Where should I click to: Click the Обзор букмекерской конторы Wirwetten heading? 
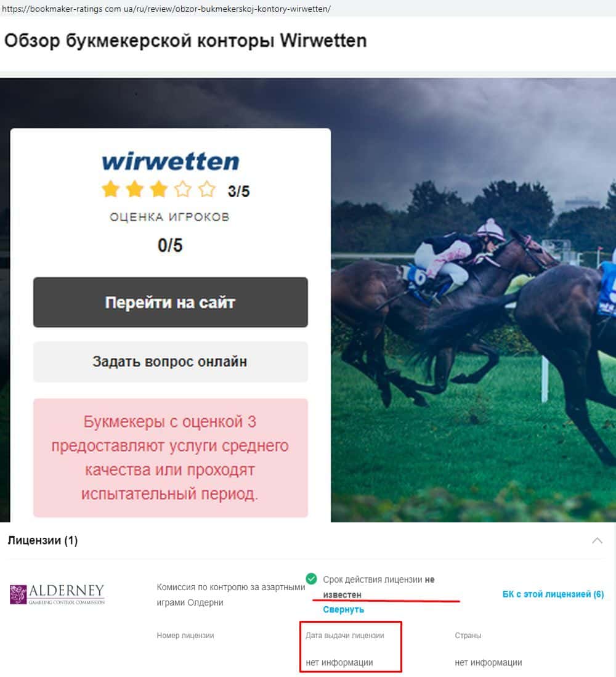185,41
